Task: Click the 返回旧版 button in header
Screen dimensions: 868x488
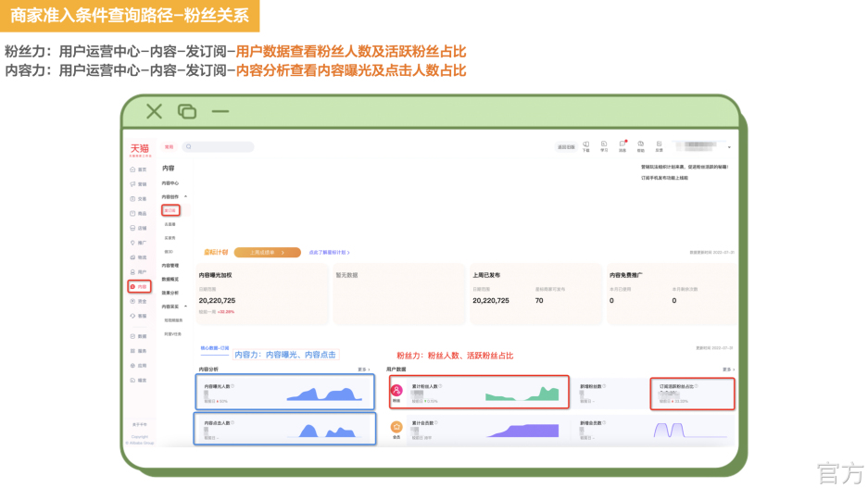Action: pyautogui.click(x=565, y=146)
